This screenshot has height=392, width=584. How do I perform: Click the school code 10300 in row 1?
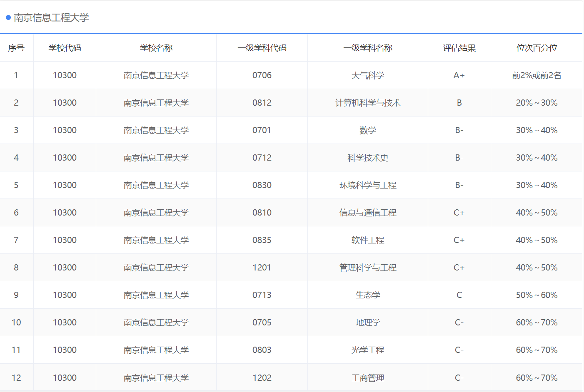(x=65, y=75)
